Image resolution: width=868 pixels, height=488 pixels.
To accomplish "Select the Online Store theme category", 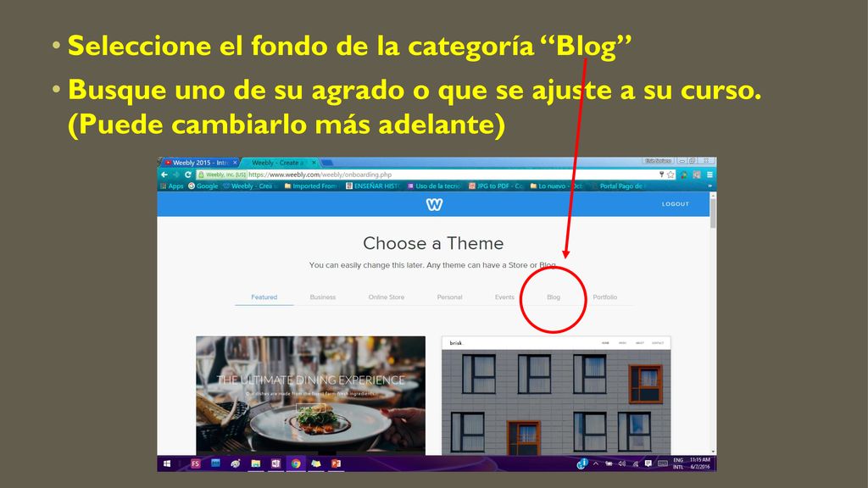I will pyautogui.click(x=387, y=297).
